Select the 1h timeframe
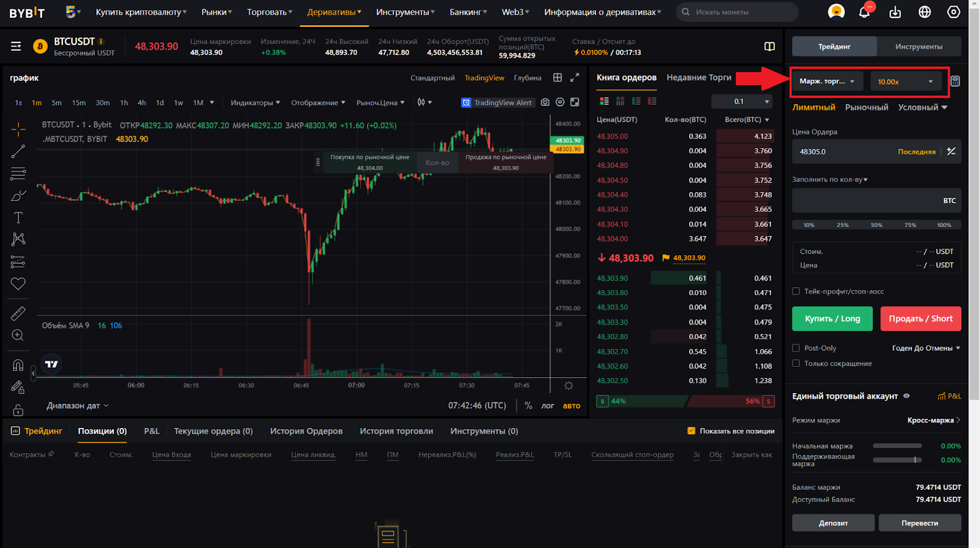The height and width of the screenshot is (548, 980). pyautogui.click(x=124, y=103)
